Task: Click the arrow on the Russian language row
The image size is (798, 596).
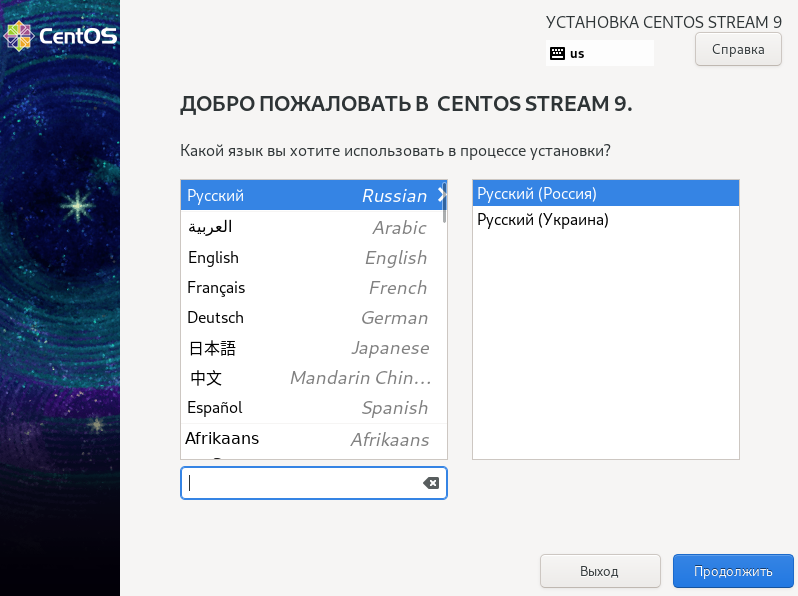Action: [x=442, y=195]
